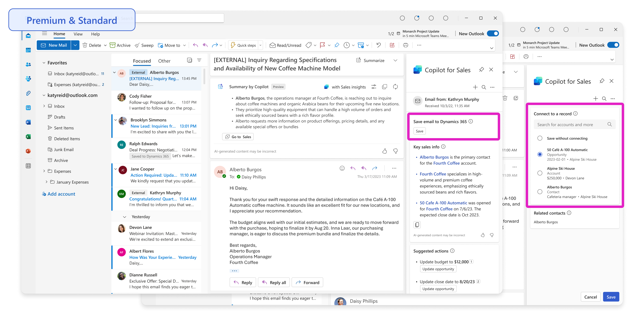This screenshot has height=325, width=644.
Task: Toggle off the New Outlook switch
Action: tap(493, 33)
